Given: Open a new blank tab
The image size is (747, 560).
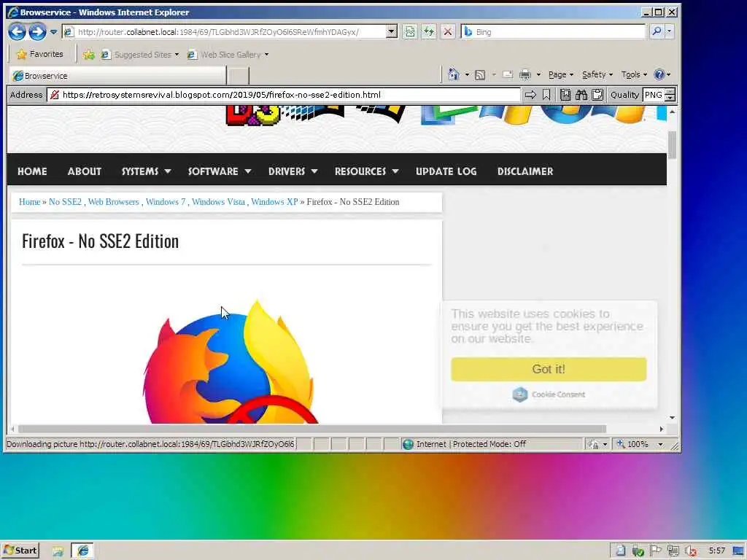Looking at the screenshot, I should coord(239,76).
